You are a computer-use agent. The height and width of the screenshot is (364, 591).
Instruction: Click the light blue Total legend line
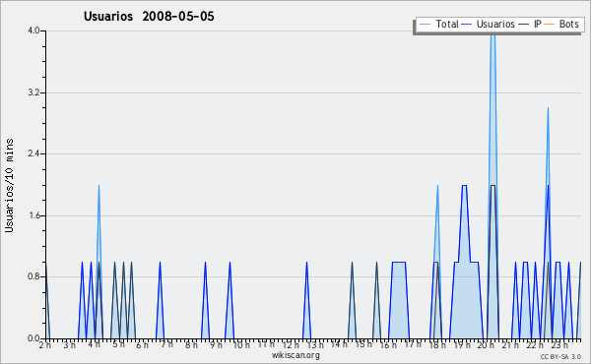425,24
